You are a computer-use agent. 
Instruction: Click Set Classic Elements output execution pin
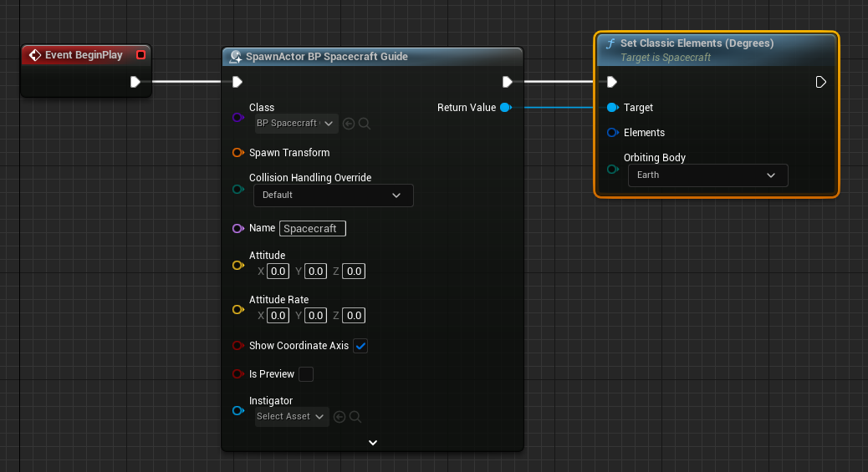pos(821,82)
